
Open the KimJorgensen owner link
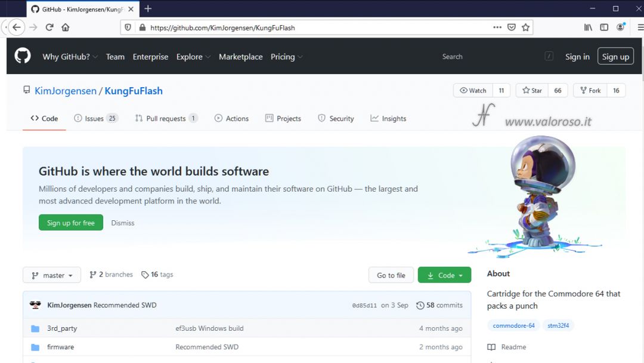[x=66, y=91]
